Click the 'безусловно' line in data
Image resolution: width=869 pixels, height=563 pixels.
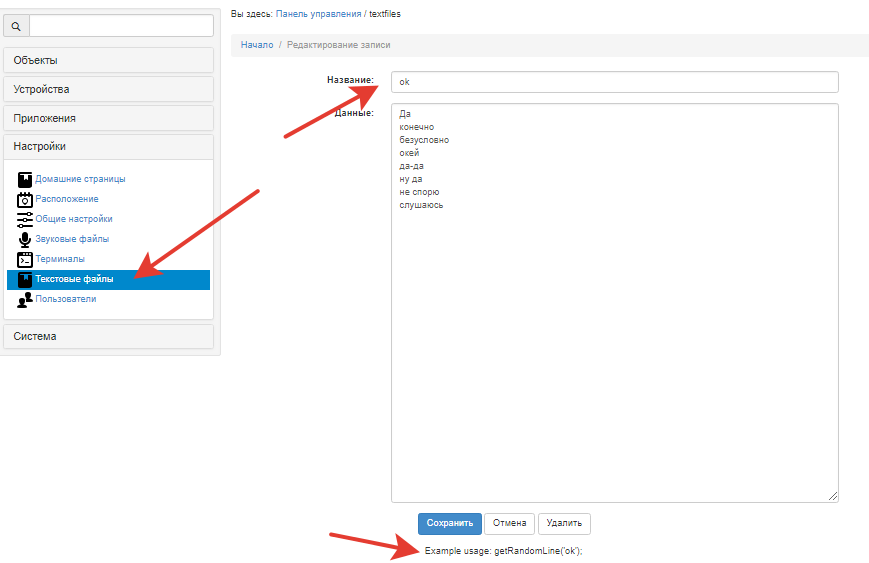click(424, 140)
